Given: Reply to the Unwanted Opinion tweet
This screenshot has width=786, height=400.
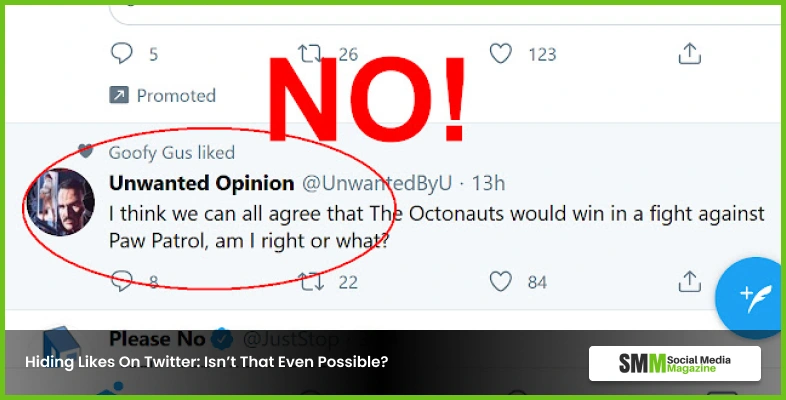Looking at the screenshot, I should 123,282.
